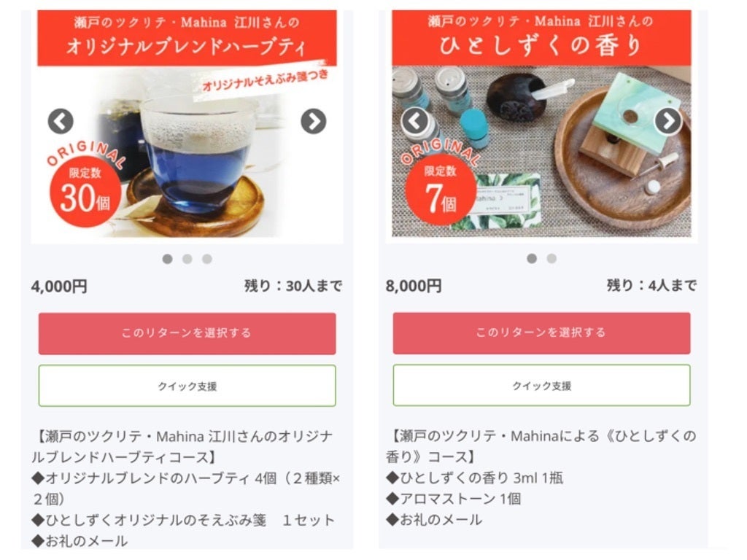Image resolution: width=747 pixels, height=560 pixels.
Task: Open the blue herb tea product image
Action: 187,152
